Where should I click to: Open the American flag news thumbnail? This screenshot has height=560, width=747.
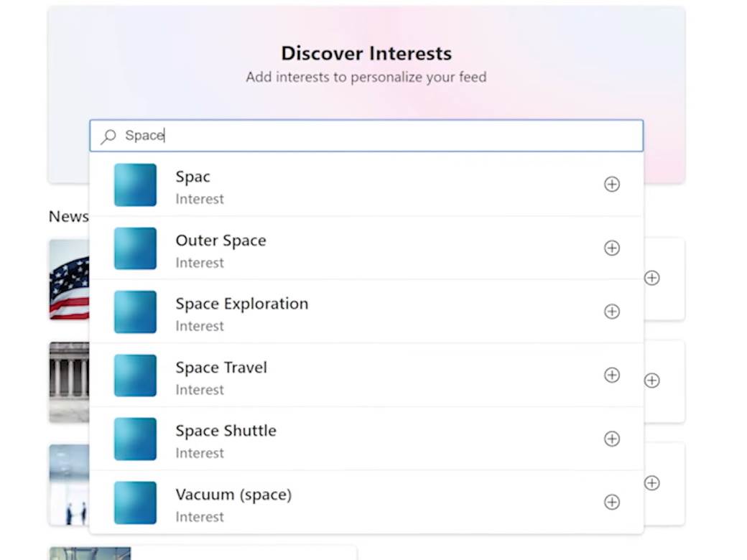69,279
